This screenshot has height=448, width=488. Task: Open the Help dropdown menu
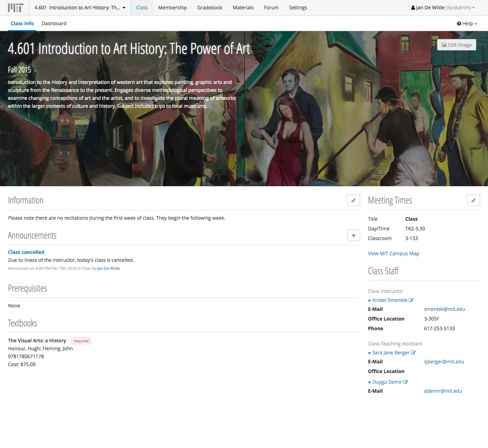[x=467, y=23]
